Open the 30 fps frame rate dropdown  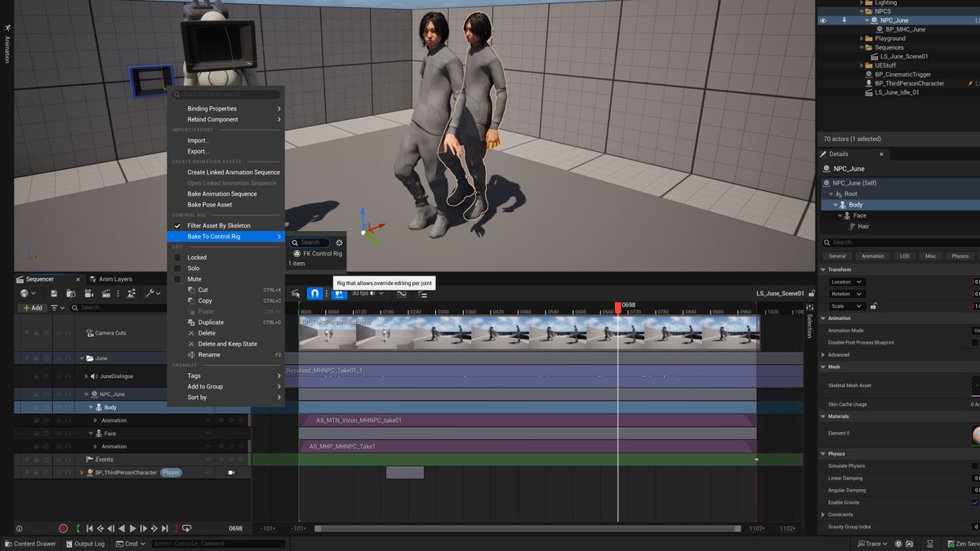click(x=368, y=293)
